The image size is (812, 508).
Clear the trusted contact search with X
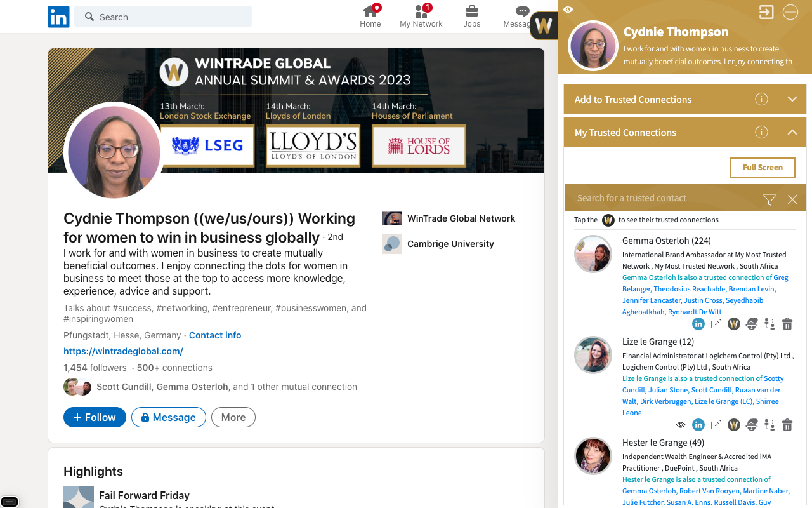792,199
